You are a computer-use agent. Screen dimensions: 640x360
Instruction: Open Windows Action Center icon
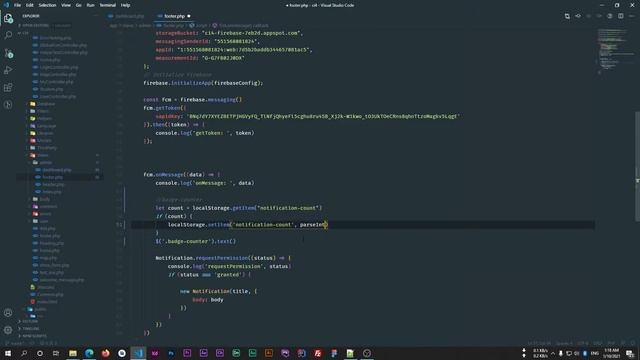[630, 353]
